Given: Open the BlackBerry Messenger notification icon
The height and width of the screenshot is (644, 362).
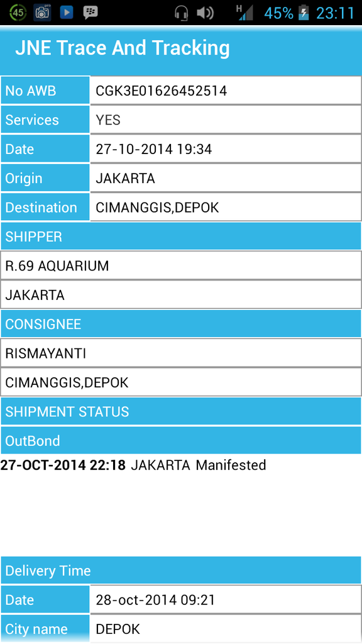Looking at the screenshot, I should pos(90,13).
